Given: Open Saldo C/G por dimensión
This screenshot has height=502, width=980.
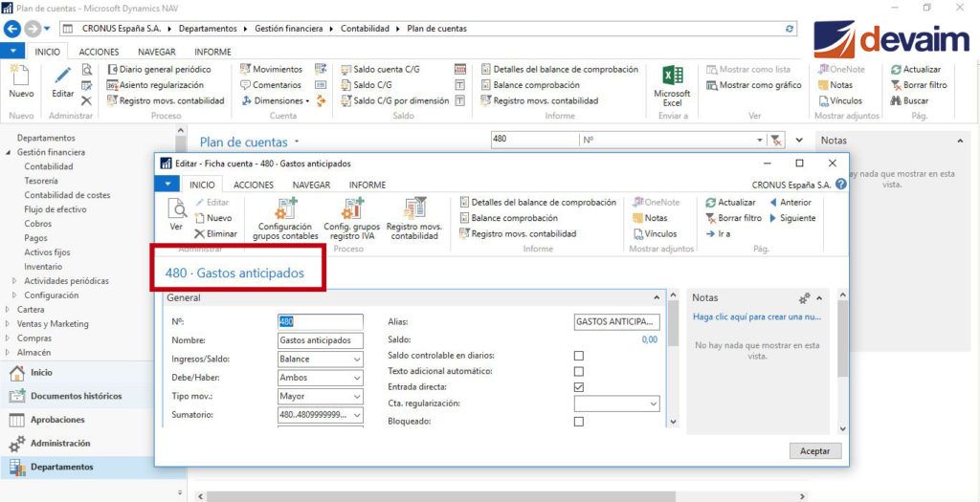Looking at the screenshot, I should tap(395, 100).
